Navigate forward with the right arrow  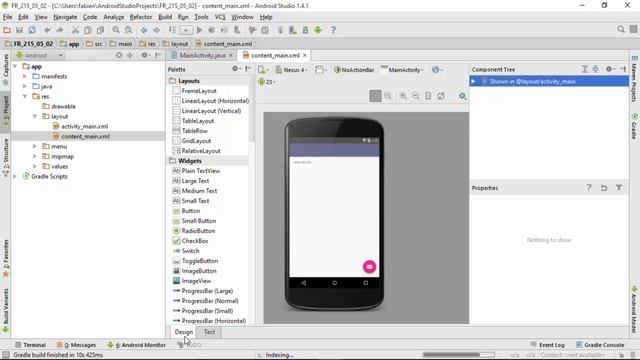[x=156, y=30]
